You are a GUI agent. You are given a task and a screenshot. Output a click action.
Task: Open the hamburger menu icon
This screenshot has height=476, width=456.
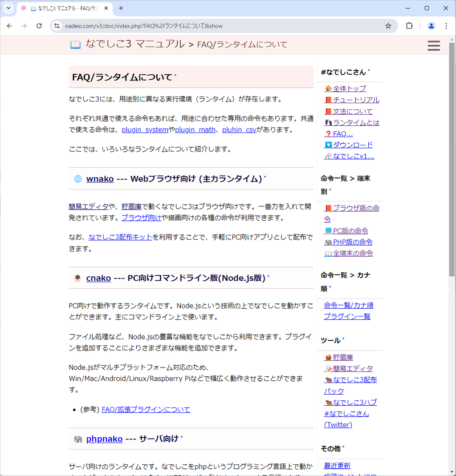pos(433,45)
